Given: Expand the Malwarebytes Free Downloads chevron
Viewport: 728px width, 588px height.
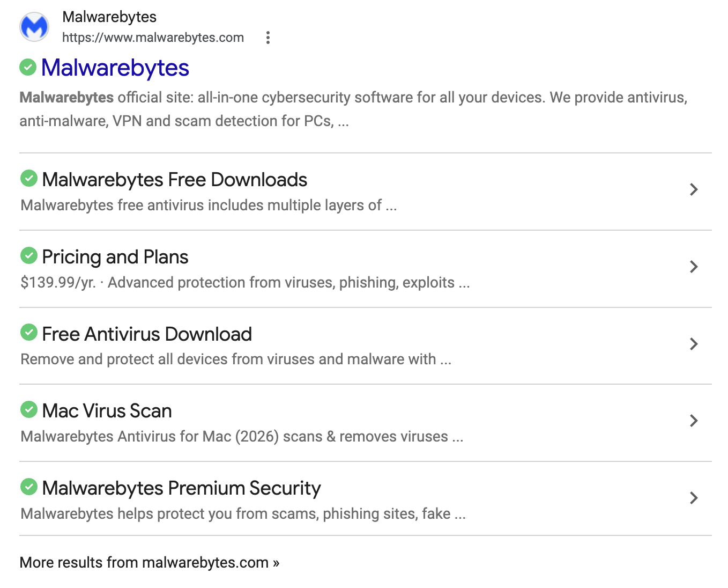Looking at the screenshot, I should 694,189.
